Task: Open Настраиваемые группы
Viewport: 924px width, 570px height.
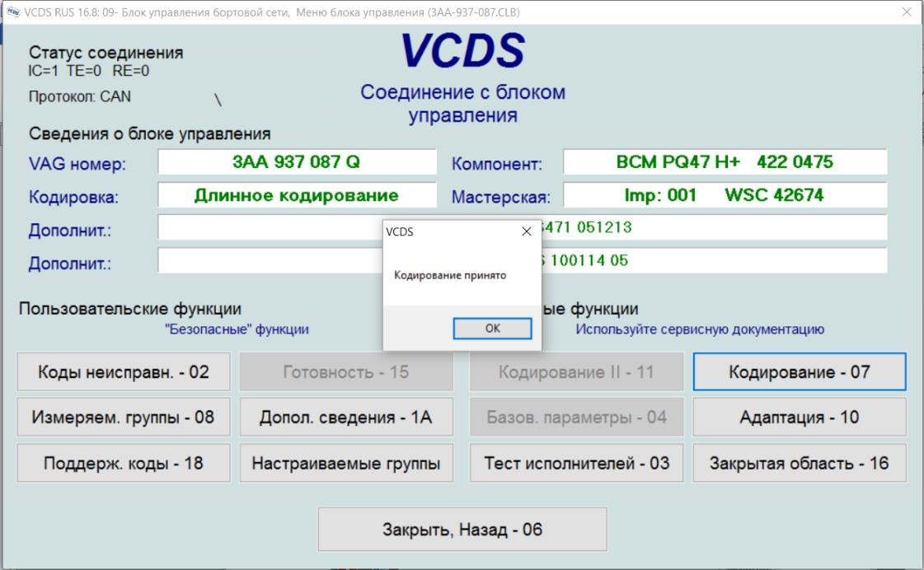Action: (x=346, y=463)
